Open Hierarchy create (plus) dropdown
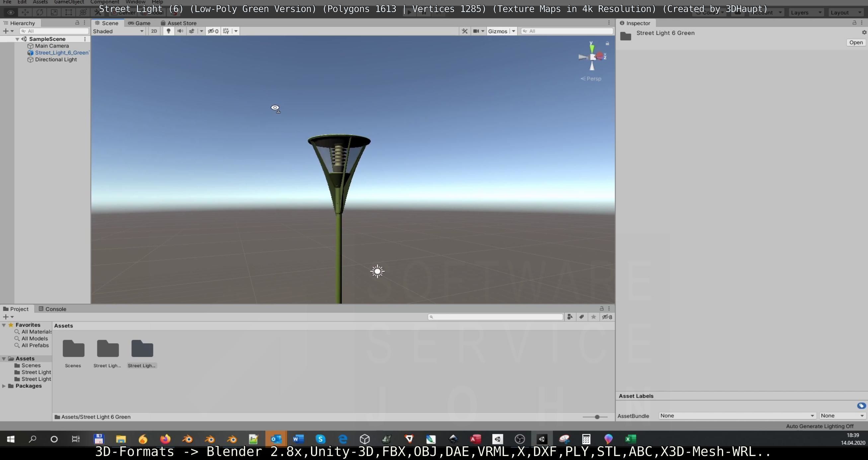This screenshot has width=868, height=460. pyautogui.click(x=8, y=31)
